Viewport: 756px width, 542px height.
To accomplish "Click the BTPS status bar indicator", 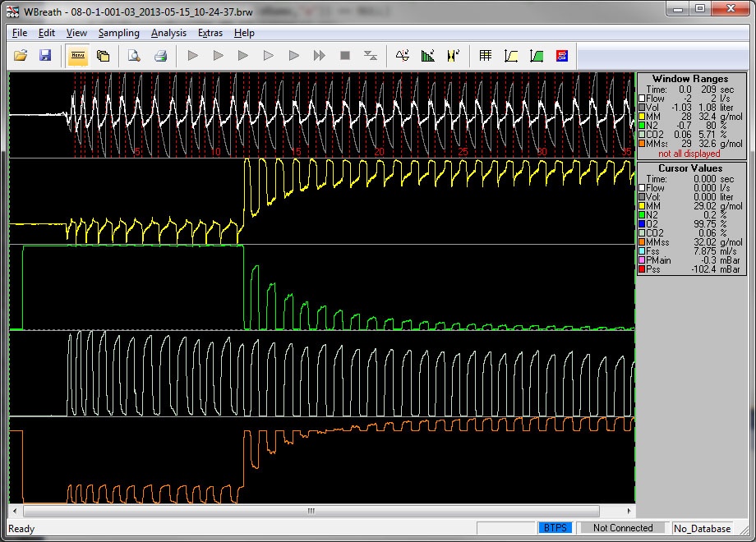I will point(555,528).
